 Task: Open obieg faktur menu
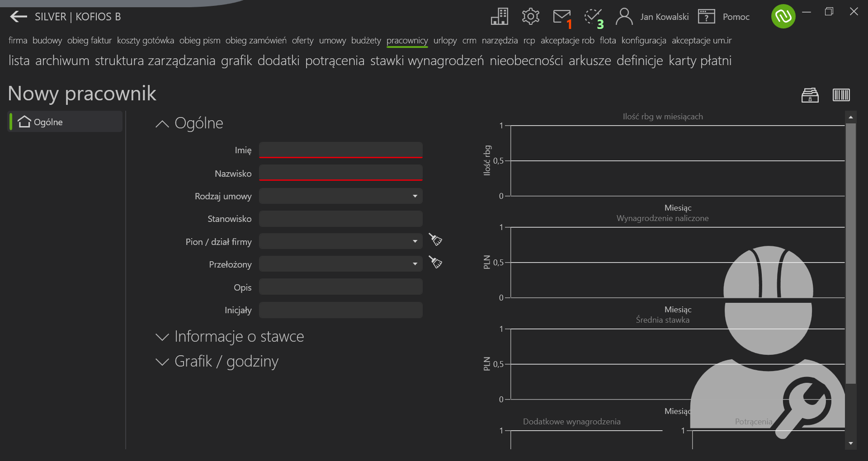(x=90, y=41)
